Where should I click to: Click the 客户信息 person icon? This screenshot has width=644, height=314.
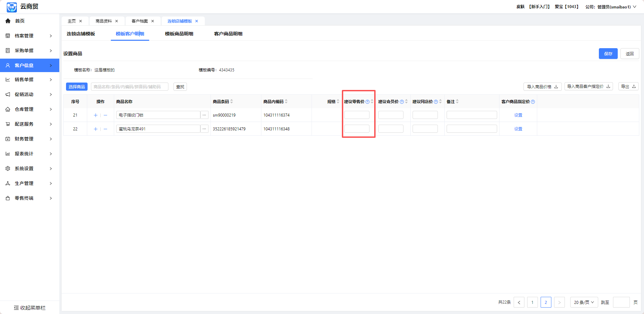8,65
